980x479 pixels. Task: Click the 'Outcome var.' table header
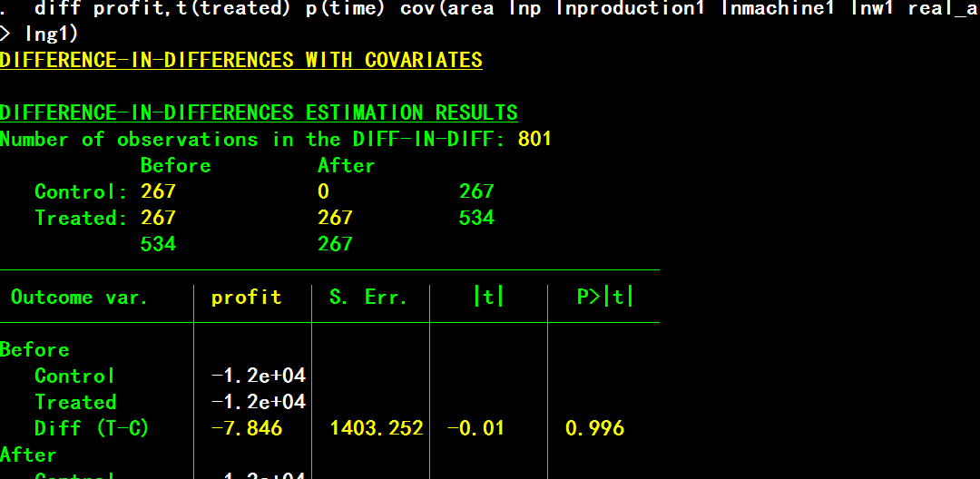(79, 298)
